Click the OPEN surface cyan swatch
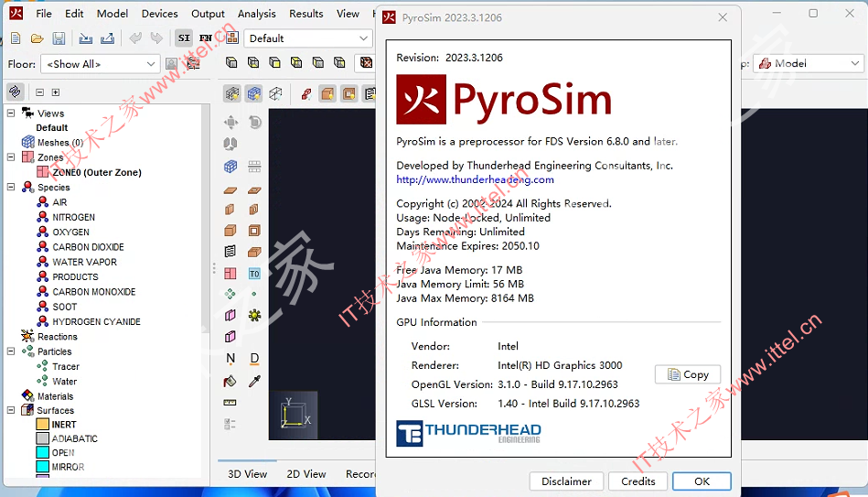 pos(43,453)
